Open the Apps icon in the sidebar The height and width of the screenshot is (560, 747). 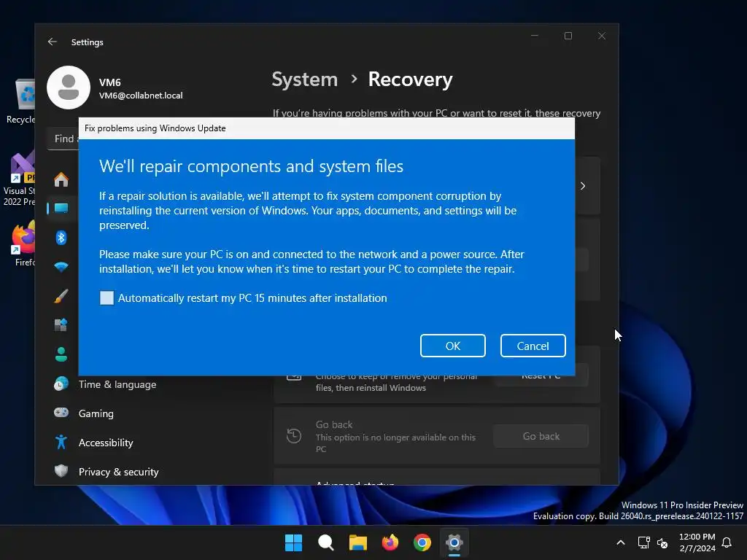[x=61, y=324]
